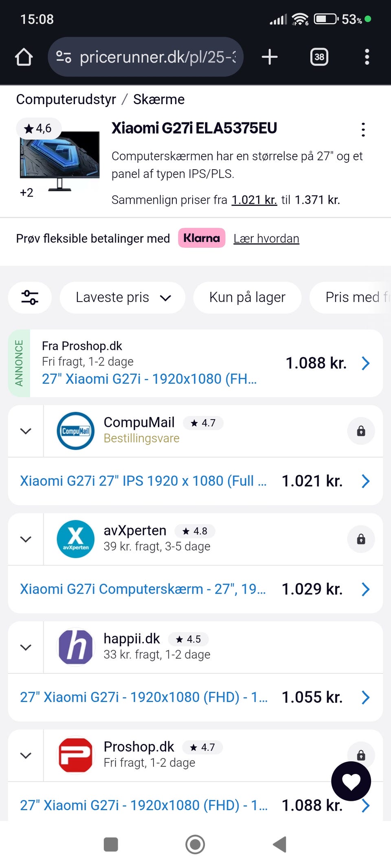Open the tab switcher showing 38 tabs
This screenshot has height=868, width=391.
(319, 57)
